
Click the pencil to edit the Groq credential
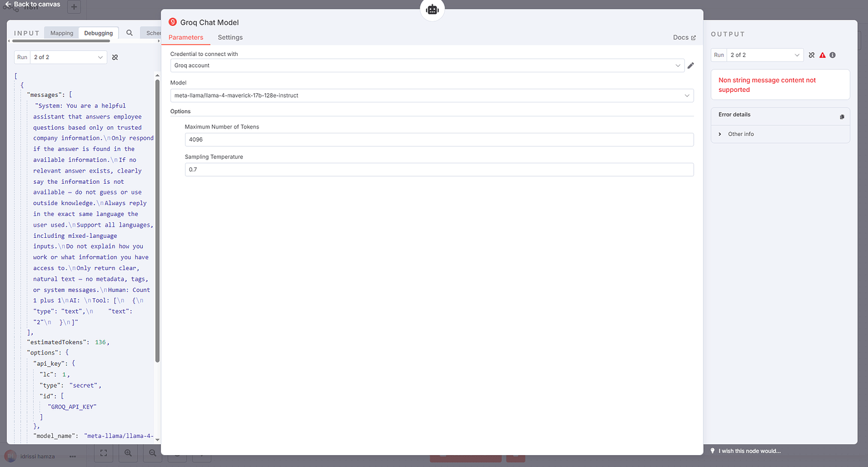(692, 65)
